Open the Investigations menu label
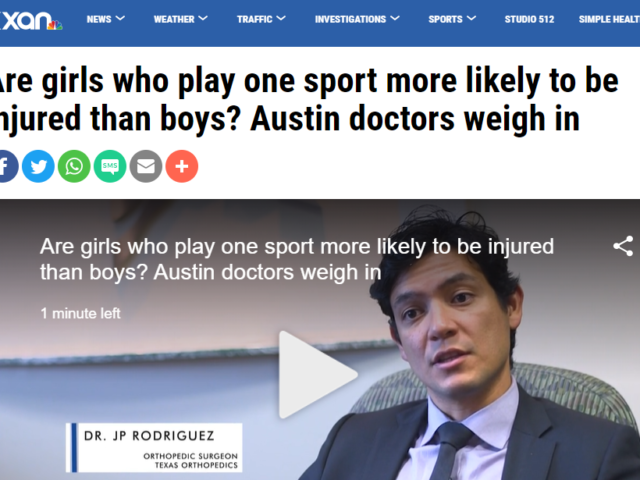The image size is (640, 480). [x=350, y=19]
